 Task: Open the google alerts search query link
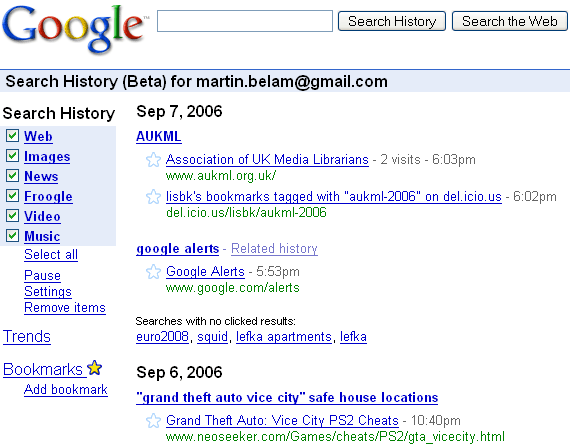click(177, 249)
